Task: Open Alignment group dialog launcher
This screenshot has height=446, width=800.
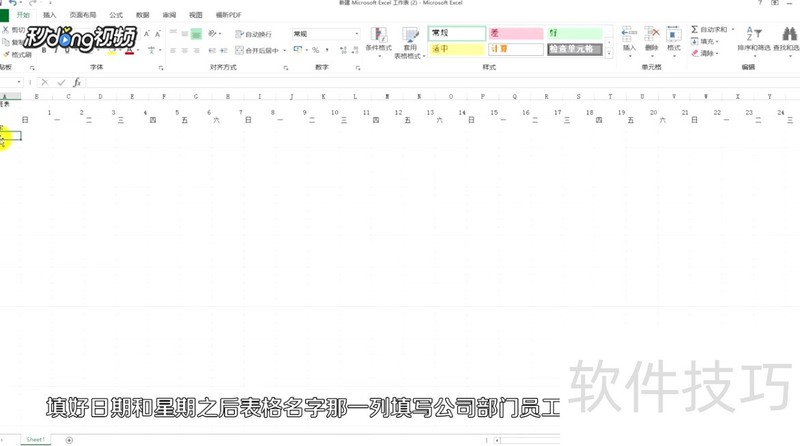Action: pyautogui.click(x=286, y=67)
